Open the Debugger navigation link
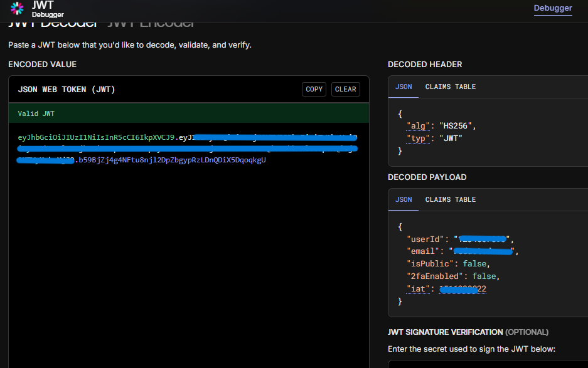 point(553,8)
